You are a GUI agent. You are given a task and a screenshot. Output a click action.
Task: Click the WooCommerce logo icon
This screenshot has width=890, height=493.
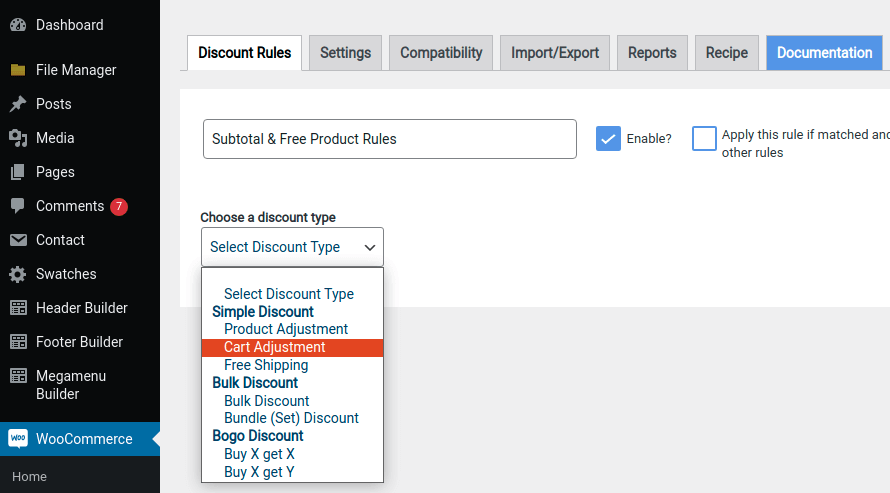click(18, 439)
